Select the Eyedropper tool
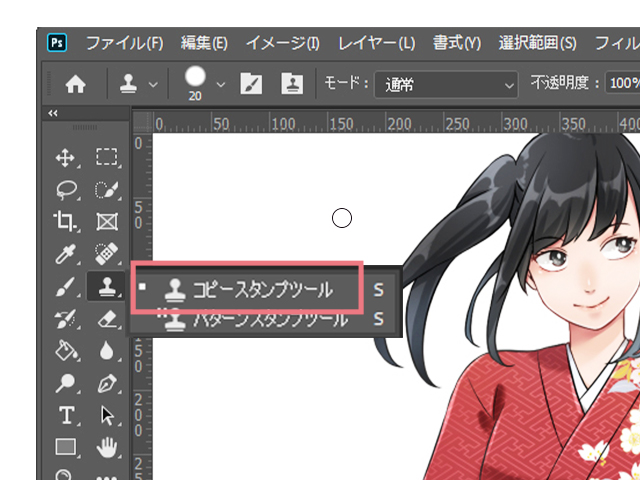This screenshot has width=640, height=480. coord(65,254)
